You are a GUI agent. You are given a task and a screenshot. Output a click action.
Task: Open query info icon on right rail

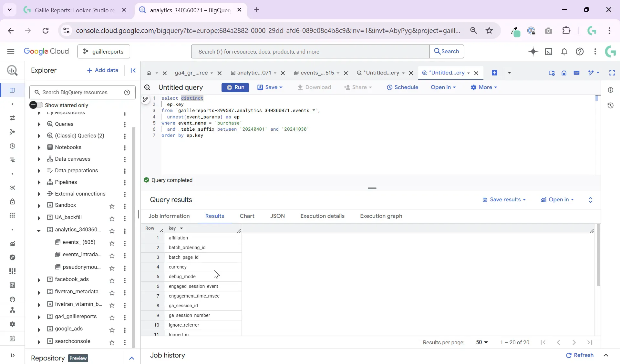(610, 90)
